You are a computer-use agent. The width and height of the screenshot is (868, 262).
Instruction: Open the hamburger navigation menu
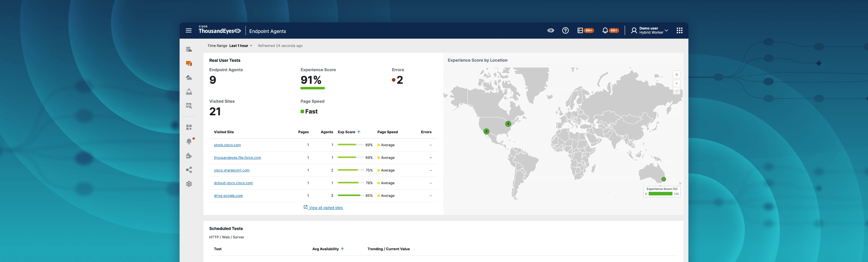point(189,31)
